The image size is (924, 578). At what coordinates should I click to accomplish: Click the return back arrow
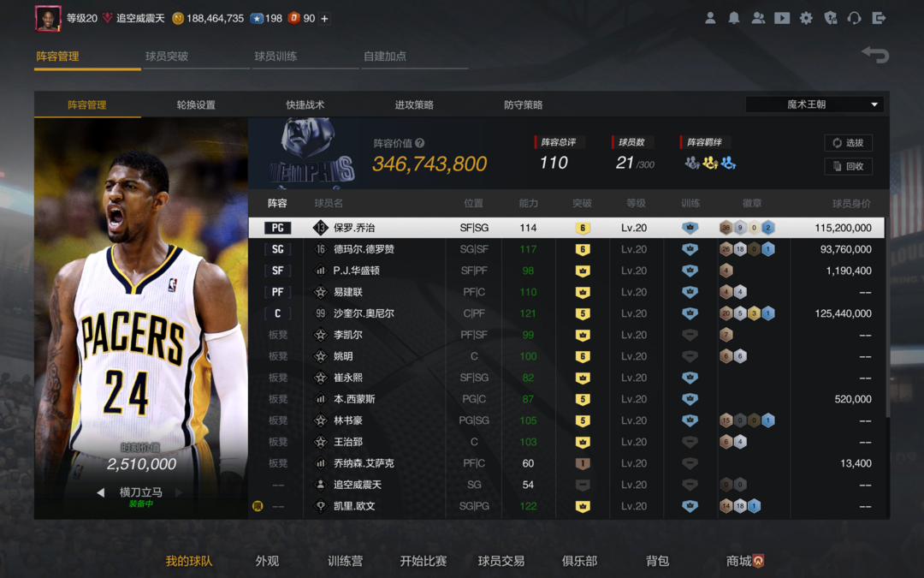[875, 56]
